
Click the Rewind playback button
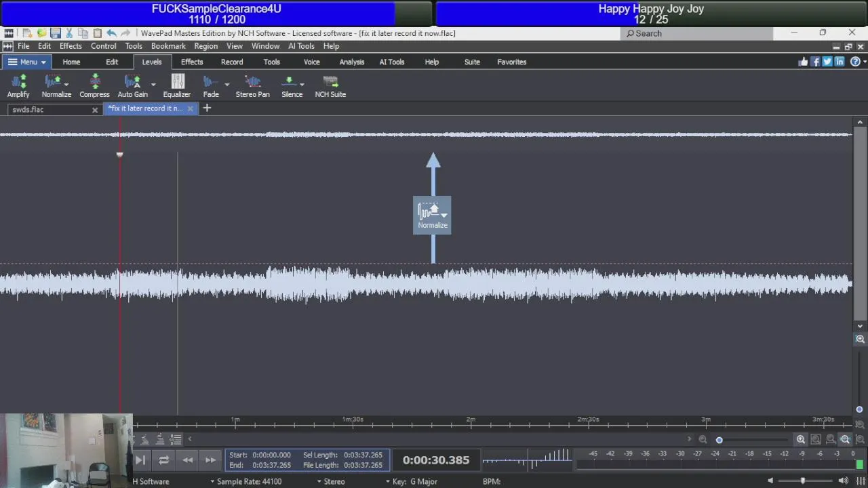pyautogui.click(x=187, y=460)
